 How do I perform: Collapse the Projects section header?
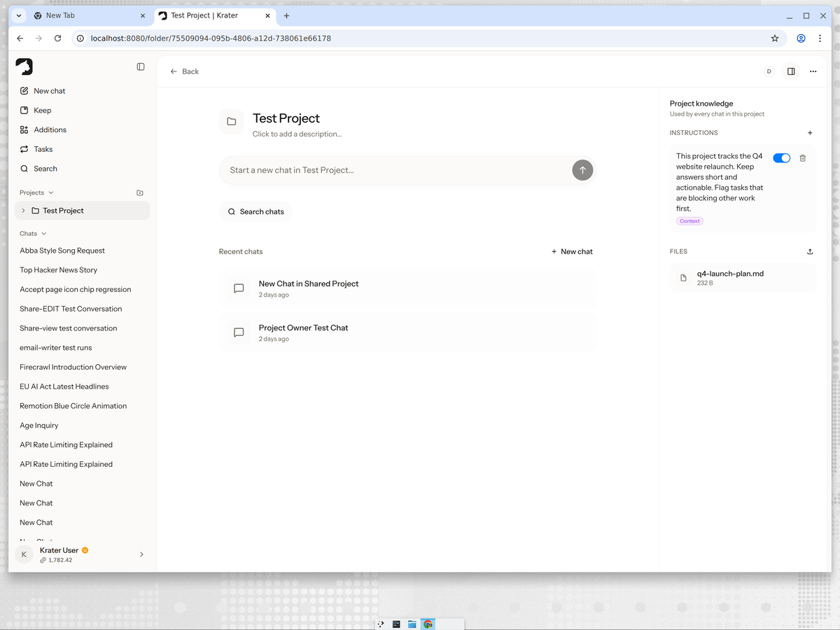(x=36, y=192)
